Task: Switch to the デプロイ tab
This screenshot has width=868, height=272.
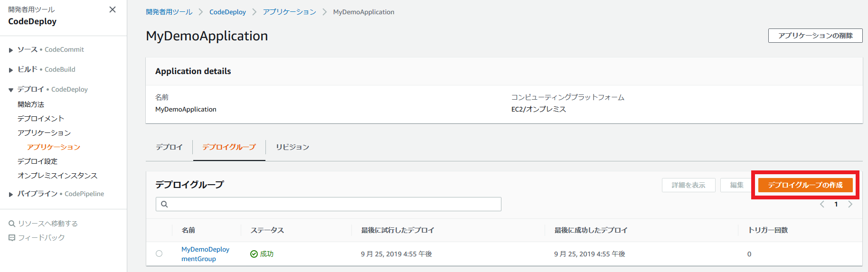Action: coord(169,147)
